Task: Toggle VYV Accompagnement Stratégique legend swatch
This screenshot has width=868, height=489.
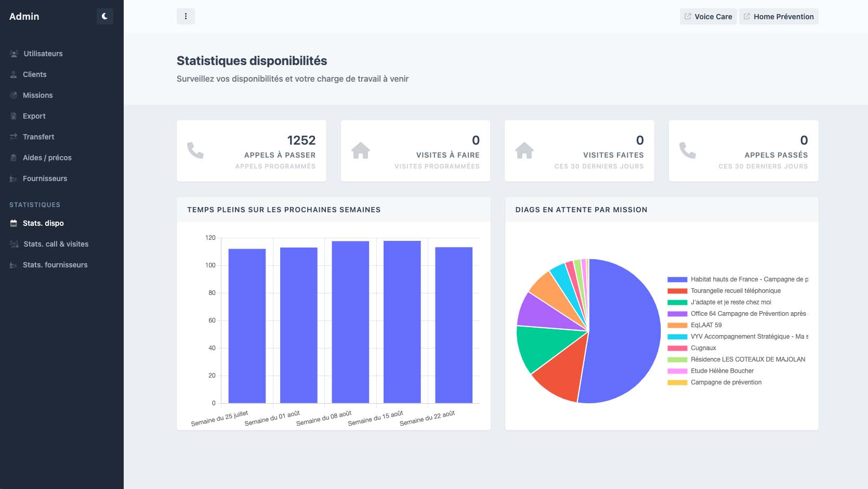Action: pos(677,337)
